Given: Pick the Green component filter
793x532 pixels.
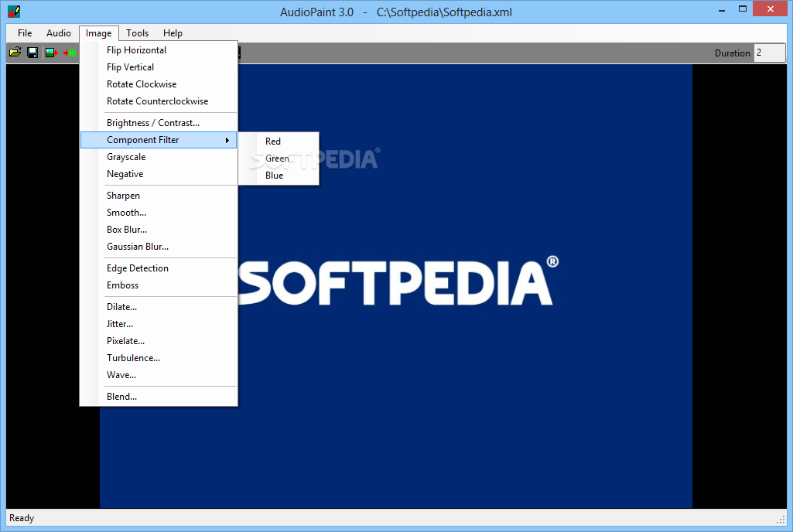Looking at the screenshot, I should 279,159.
